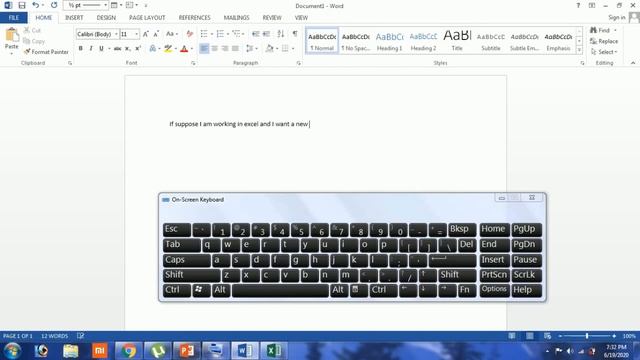
Task: Open the Styles pane launcher
Action: (x=582, y=63)
